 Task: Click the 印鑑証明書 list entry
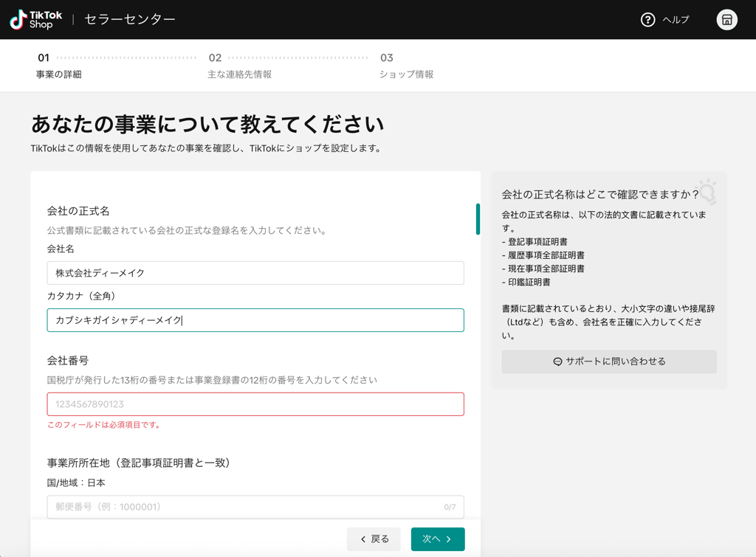pyautogui.click(x=529, y=282)
